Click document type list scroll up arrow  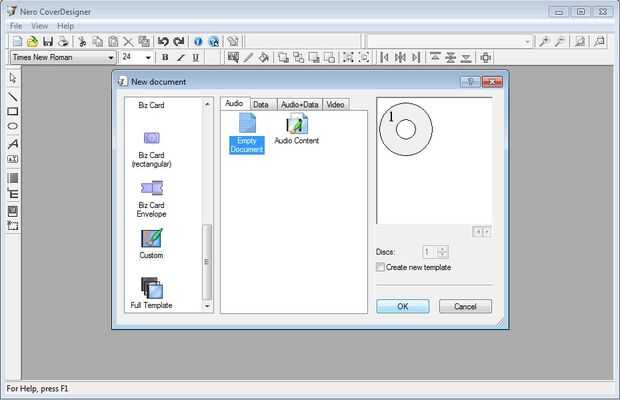click(207, 104)
